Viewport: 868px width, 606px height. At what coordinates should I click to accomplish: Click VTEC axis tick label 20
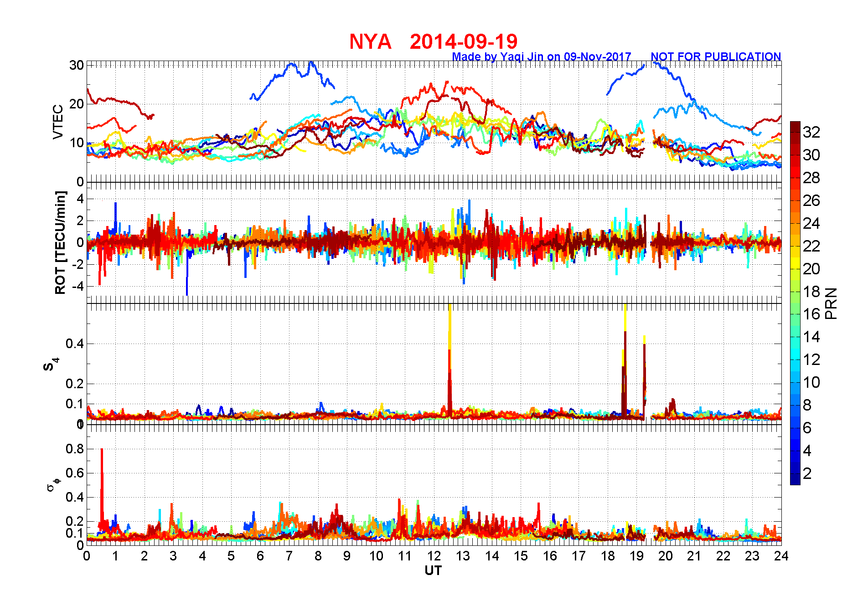pyautogui.click(x=77, y=104)
